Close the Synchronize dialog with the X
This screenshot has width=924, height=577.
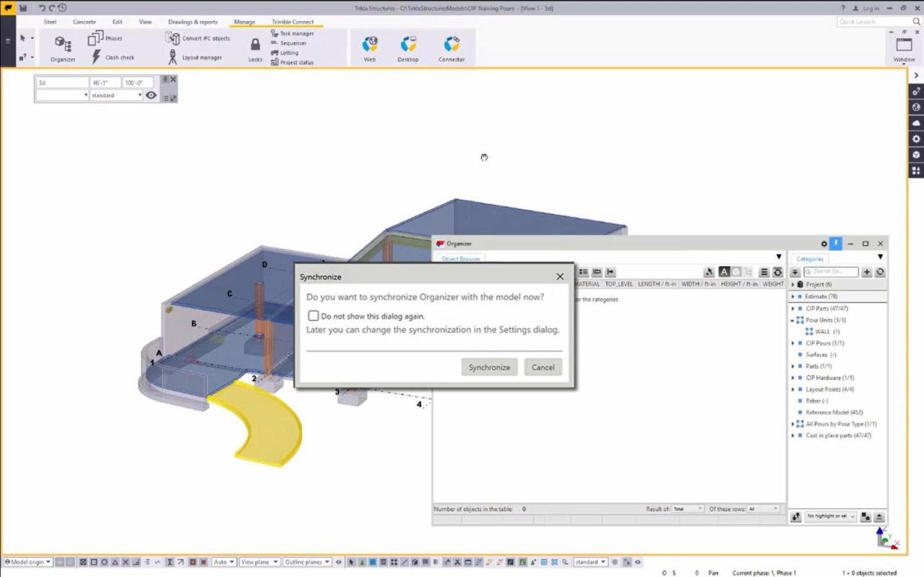tap(560, 276)
